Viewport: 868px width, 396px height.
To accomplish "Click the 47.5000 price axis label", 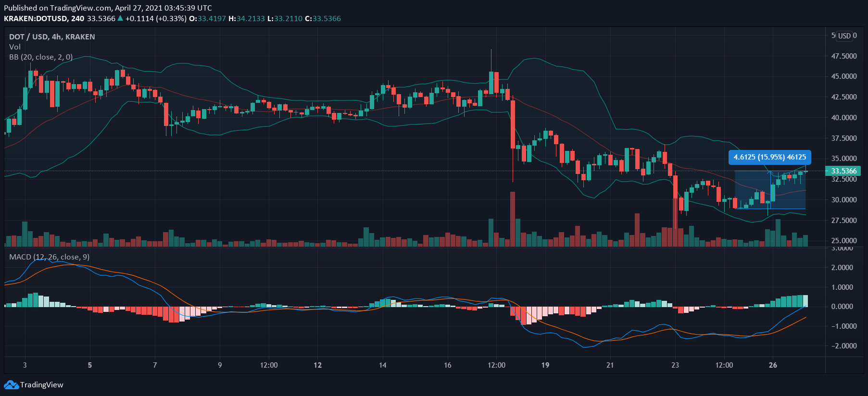I will [x=844, y=56].
